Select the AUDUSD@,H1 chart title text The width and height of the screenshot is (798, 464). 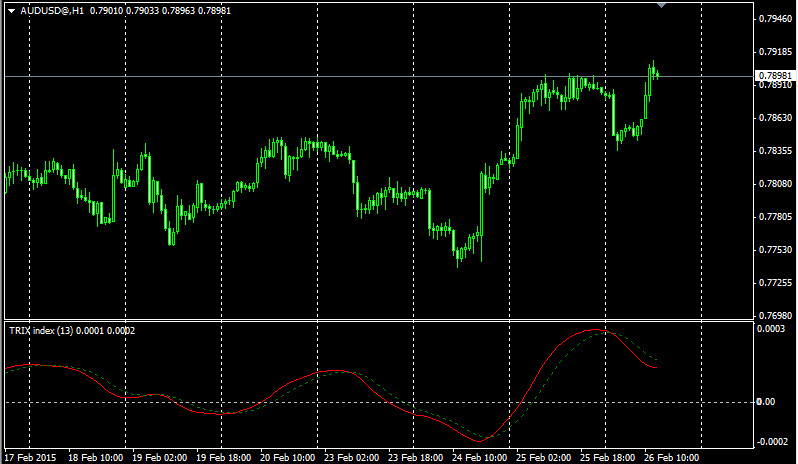tap(52, 11)
